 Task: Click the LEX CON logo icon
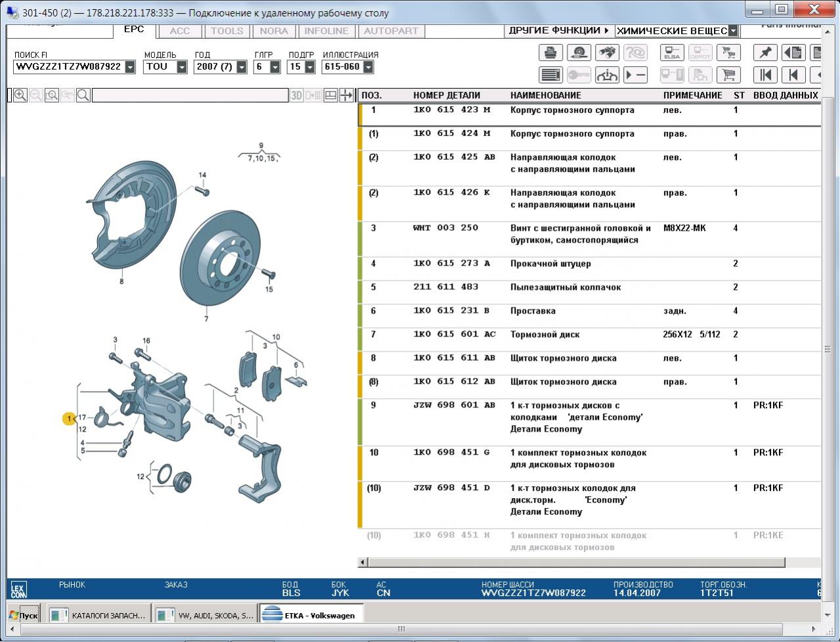pos(18,589)
